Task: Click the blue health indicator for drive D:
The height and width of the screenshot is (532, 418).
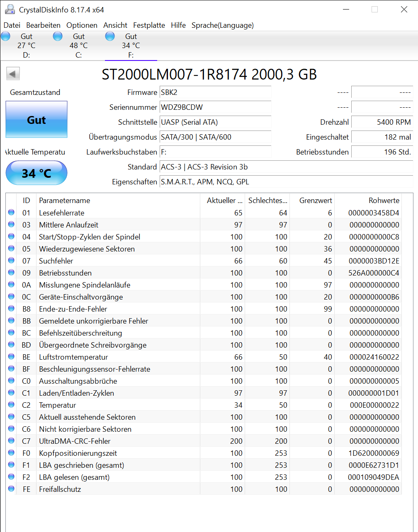Action: (x=5, y=36)
